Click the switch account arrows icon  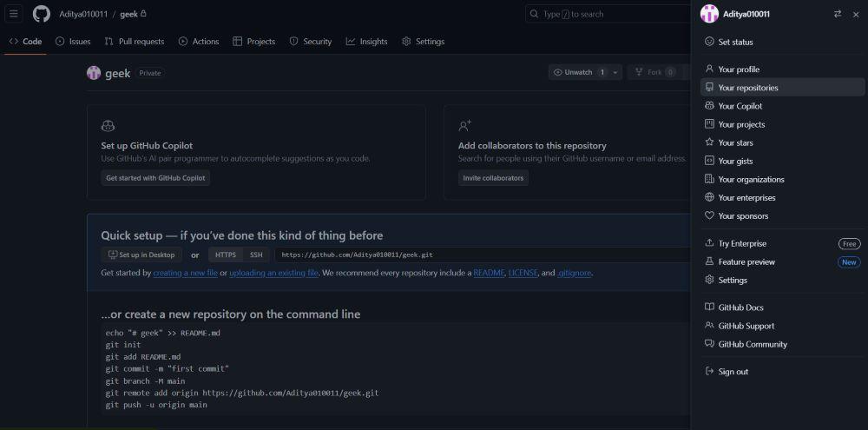838,15
